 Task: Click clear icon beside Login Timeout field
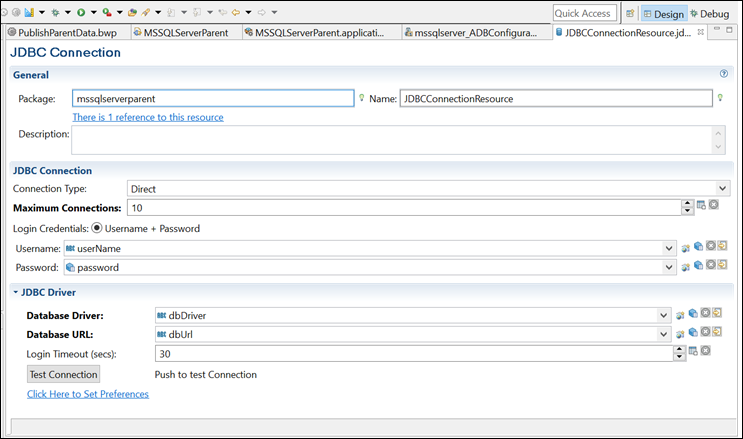pyautogui.click(x=706, y=352)
